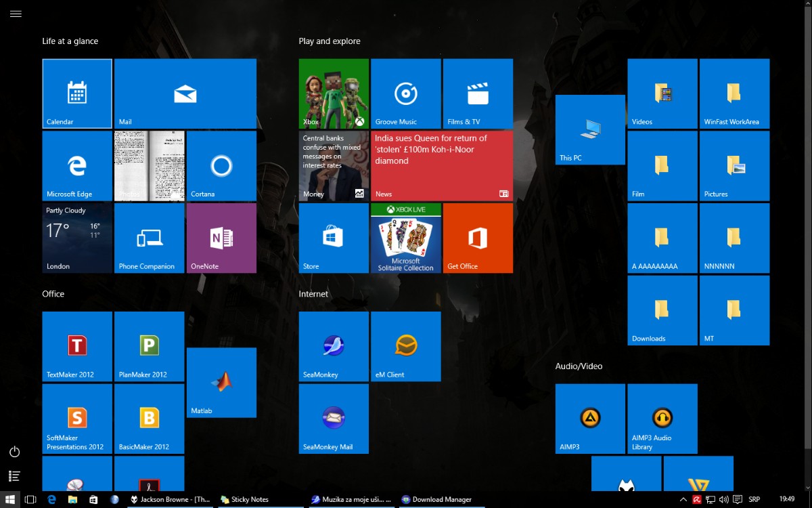Open the Store tile
Screen dimensions: 812x508
click(334, 238)
